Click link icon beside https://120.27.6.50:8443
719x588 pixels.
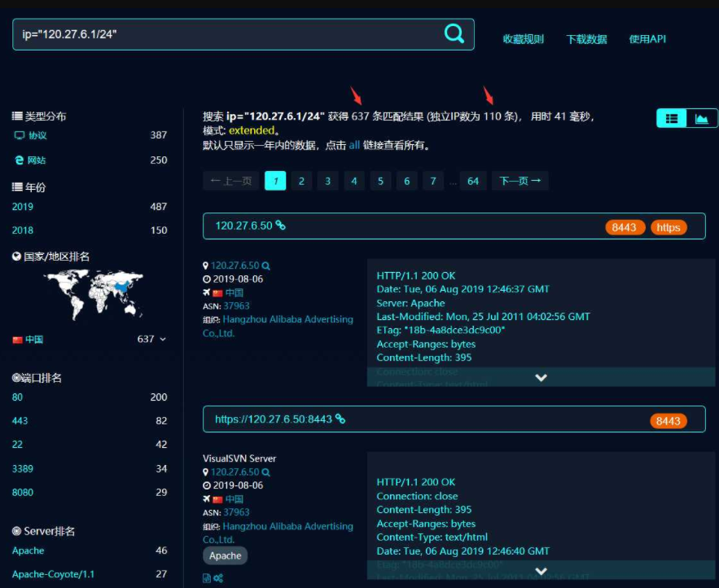(340, 419)
